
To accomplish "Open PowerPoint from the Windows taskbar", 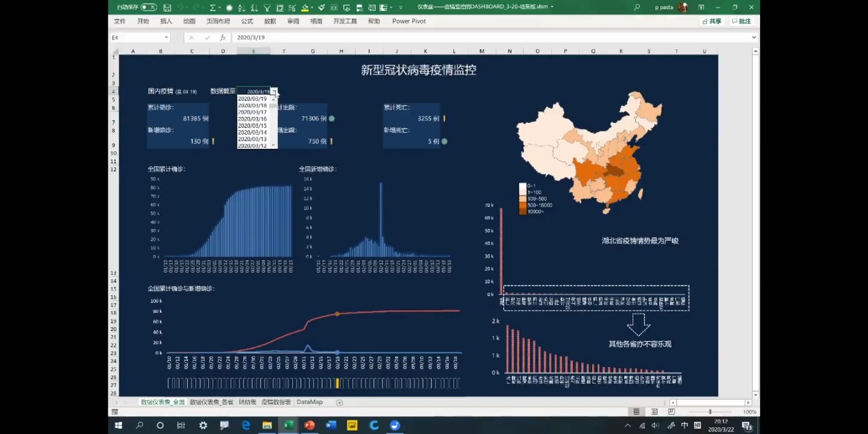I will tap(309, 425).
